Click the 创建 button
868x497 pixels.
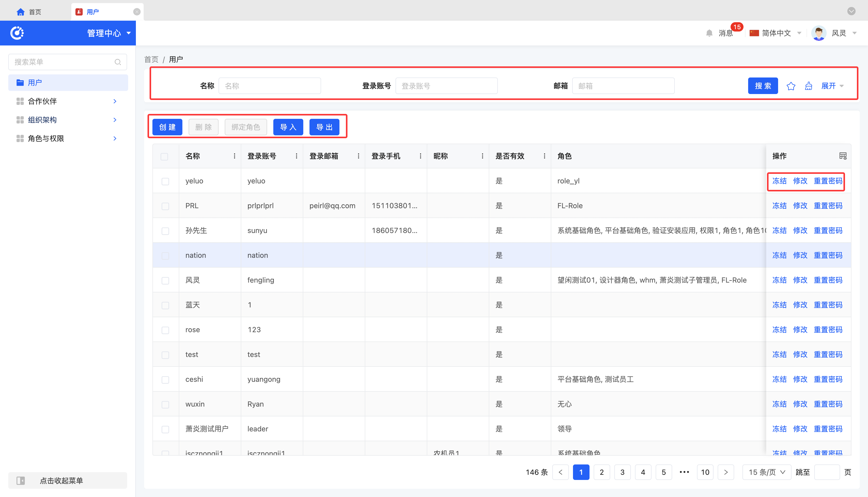[167, 127]
